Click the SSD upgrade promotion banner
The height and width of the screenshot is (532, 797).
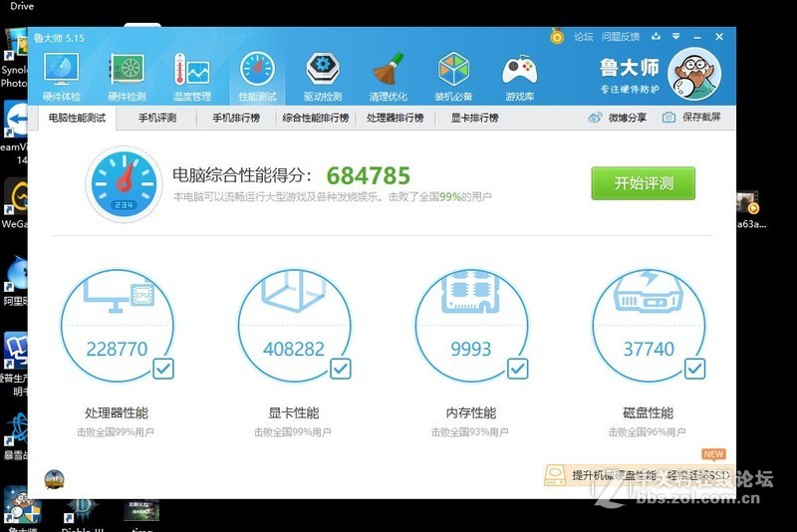[639, 475]
